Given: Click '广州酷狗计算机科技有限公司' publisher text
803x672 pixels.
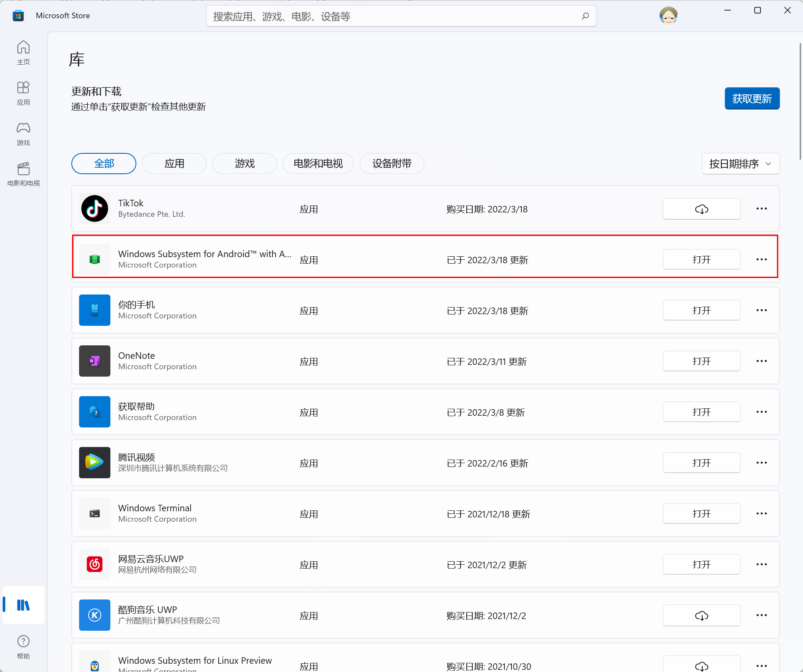Looking at the screenshot, I should coord(169,621).
